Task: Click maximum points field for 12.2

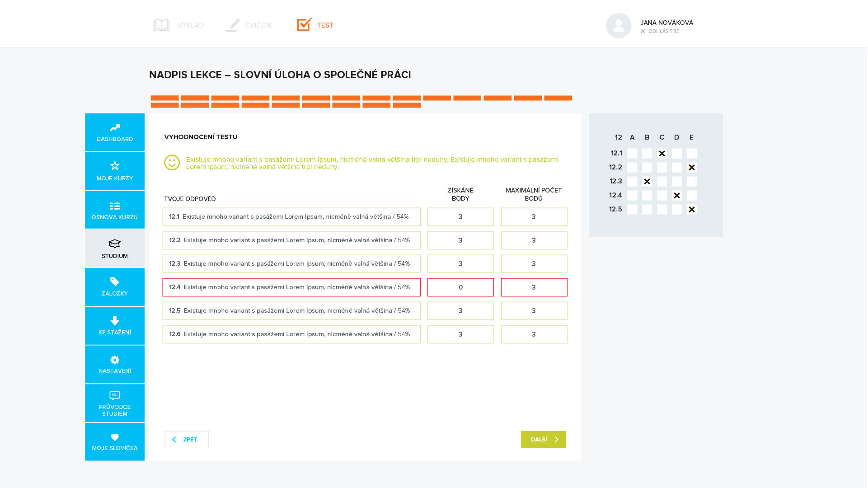Action: pyautogui.click(x=534, y=240)
